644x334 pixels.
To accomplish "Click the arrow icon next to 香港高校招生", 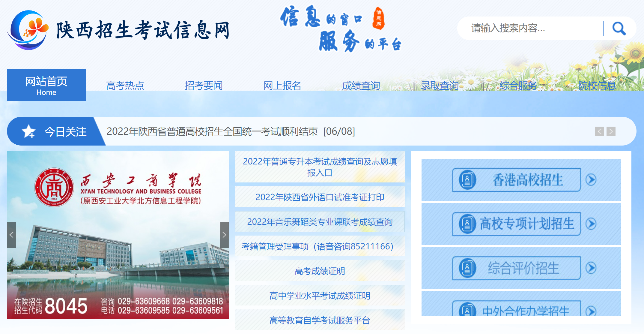I will tap(591, 180).
